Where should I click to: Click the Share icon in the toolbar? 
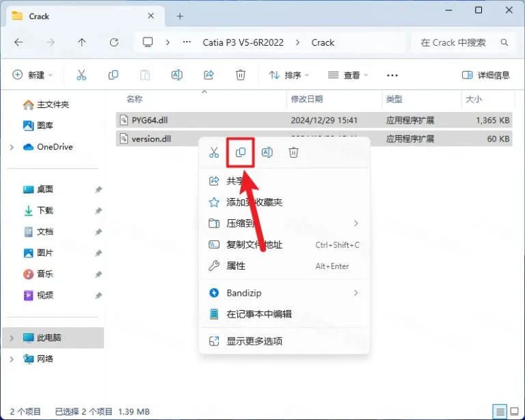coord(208,75)
